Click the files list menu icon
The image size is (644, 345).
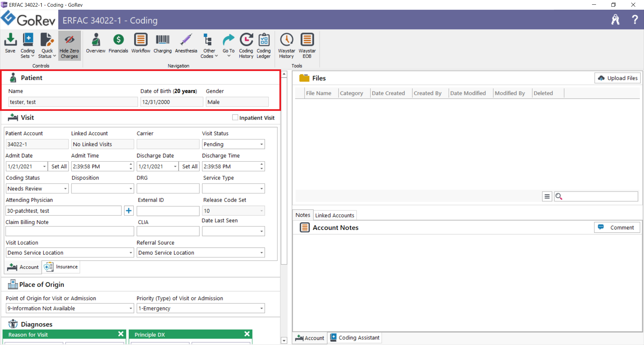coord(547,197)
